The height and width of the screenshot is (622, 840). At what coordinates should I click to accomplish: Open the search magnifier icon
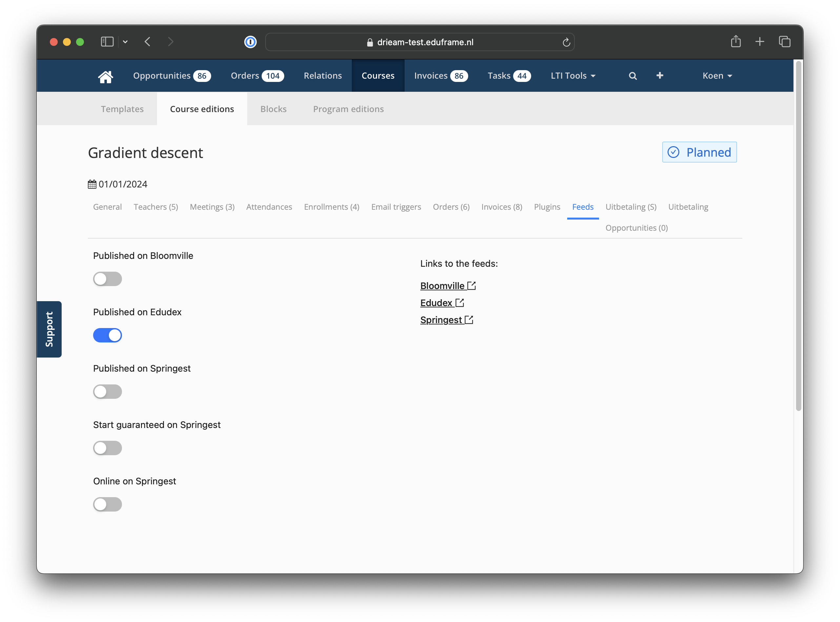click(x=632, y=76)
